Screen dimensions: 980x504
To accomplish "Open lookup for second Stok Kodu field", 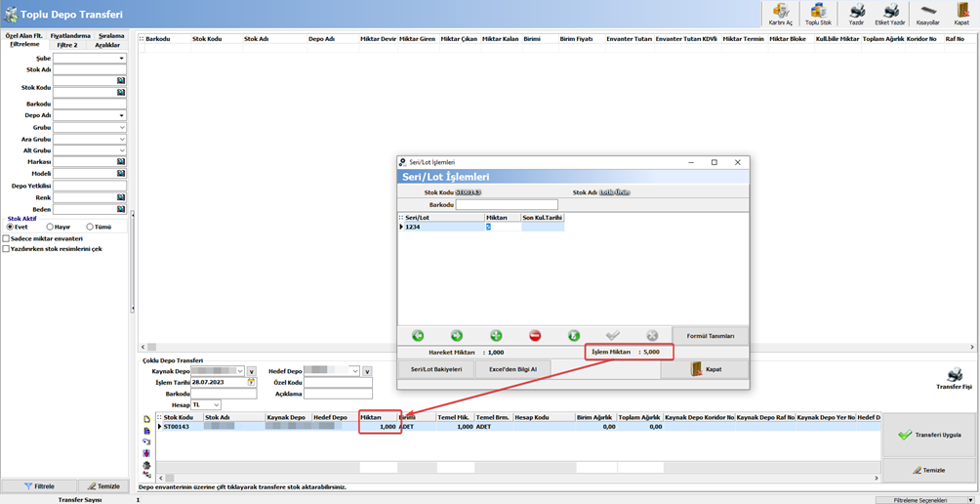I will click(121, 92).
